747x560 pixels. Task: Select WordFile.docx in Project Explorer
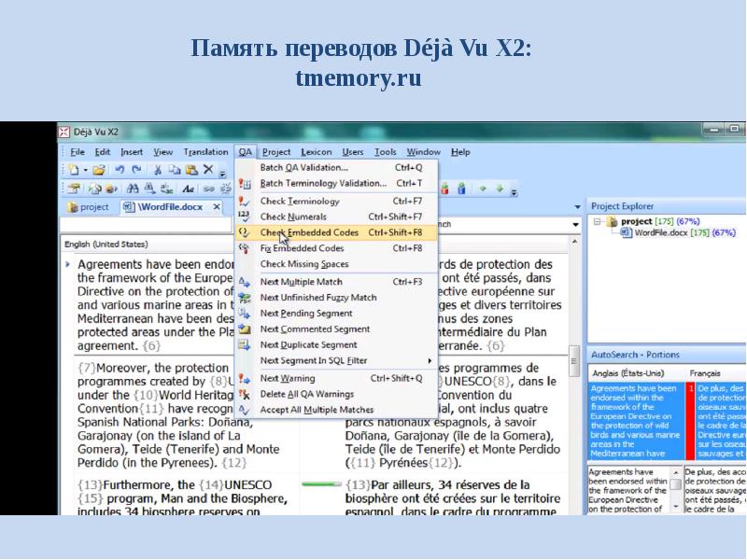point(659,232)
